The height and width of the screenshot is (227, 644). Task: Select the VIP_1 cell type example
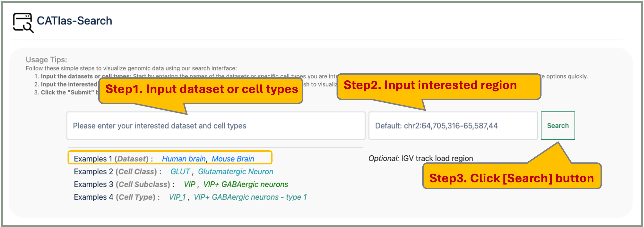177,197
